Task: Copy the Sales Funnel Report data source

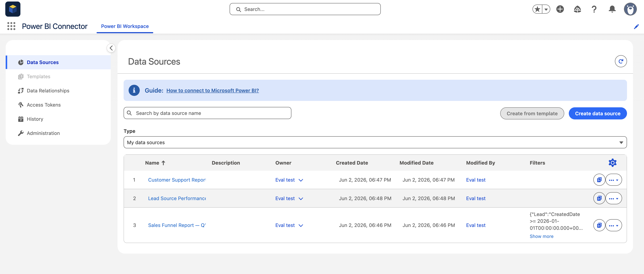Action: pyautogui.click(x=599, y=225)
